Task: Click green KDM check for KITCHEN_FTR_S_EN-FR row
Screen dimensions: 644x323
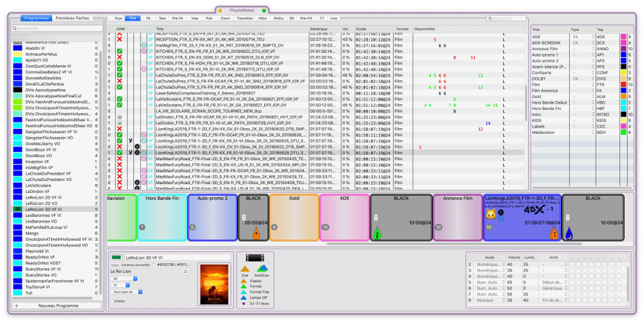Action: [120, 51]
